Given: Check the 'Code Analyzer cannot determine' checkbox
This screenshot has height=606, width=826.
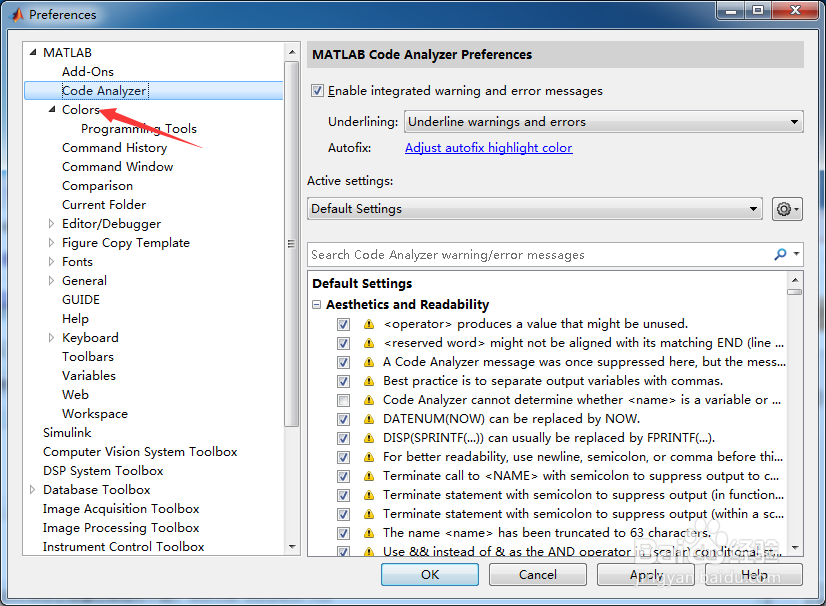Looking at the screenshot, I should click(343, 400).
